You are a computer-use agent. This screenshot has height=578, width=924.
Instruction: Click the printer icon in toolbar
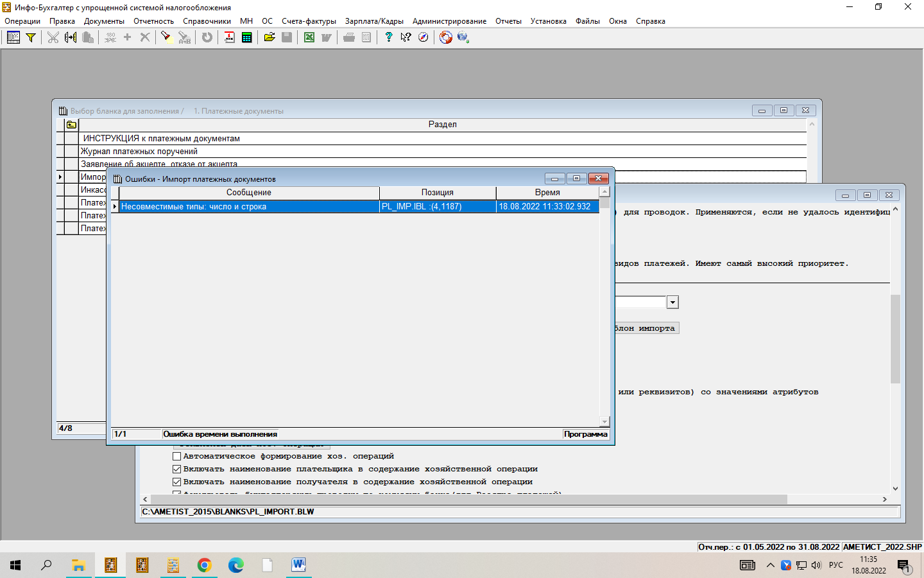tap(349, 37)
